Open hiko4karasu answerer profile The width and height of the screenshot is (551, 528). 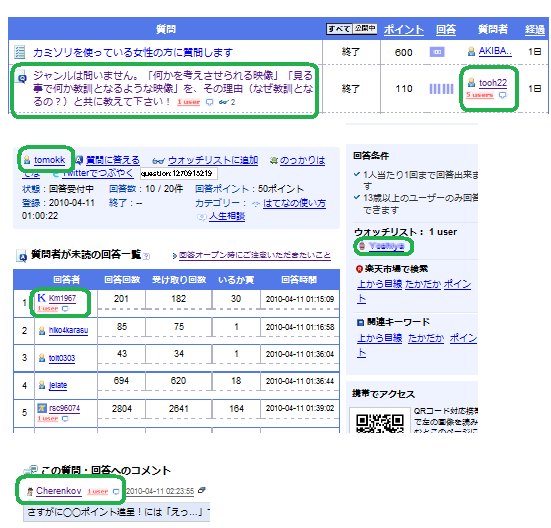pyautogui.click(x=68, y=330)
